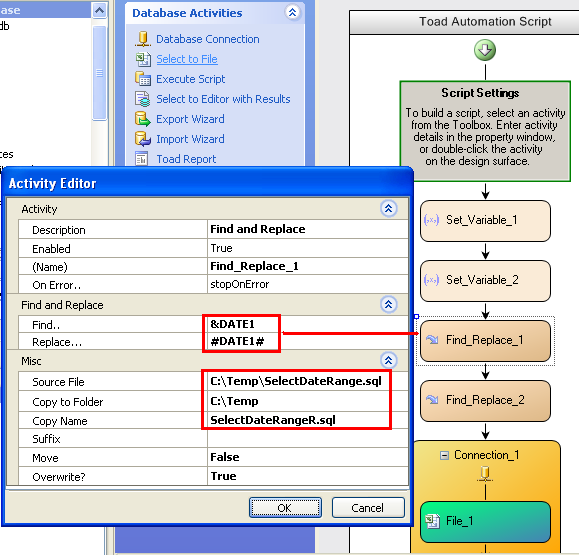This screenshot has height=555, width=579.
Task: Change the Enabled value True
Action: (x=308, y=248)
